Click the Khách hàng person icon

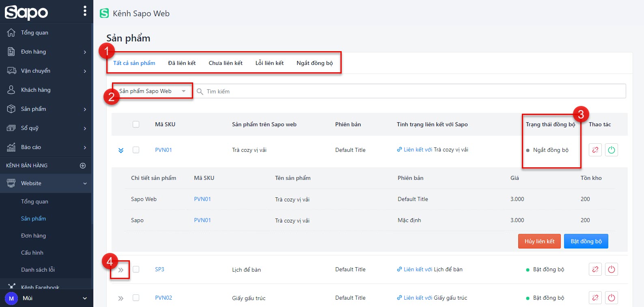click(11, 90)
